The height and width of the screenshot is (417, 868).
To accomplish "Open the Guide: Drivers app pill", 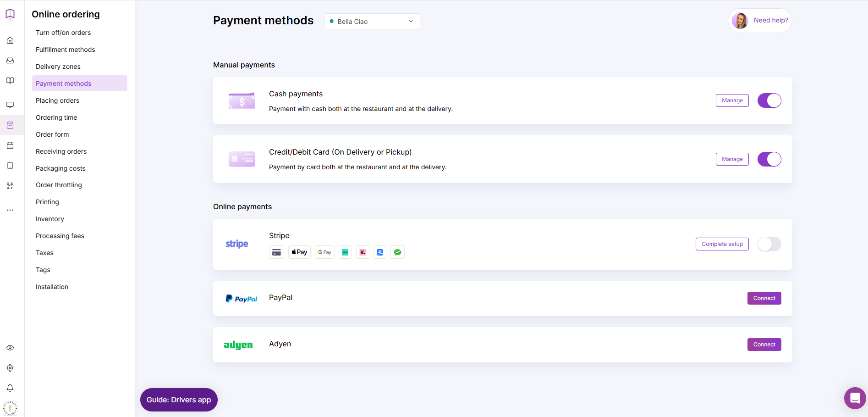I will [179, 400].
